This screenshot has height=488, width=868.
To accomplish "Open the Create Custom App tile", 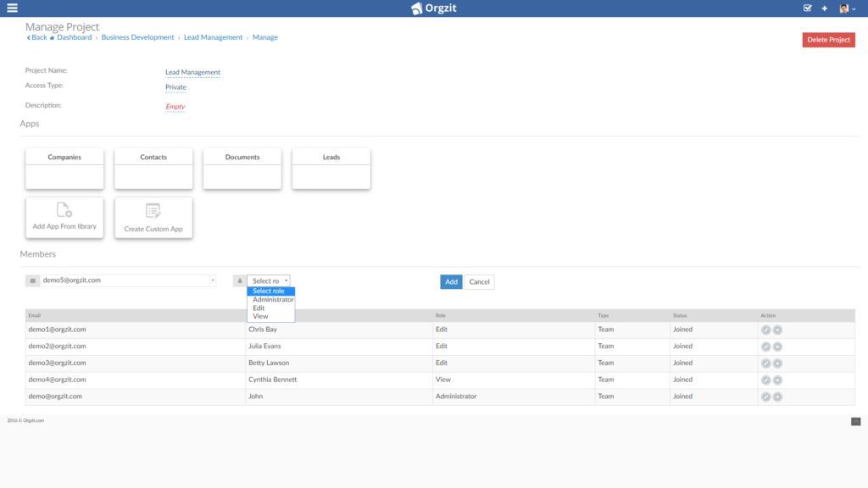I will [153, 217].
